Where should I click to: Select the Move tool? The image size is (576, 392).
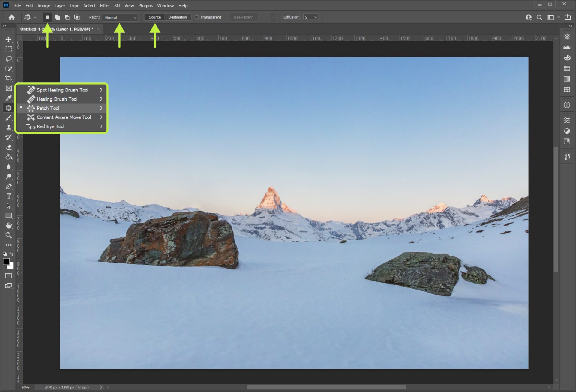tap(9, 39)
